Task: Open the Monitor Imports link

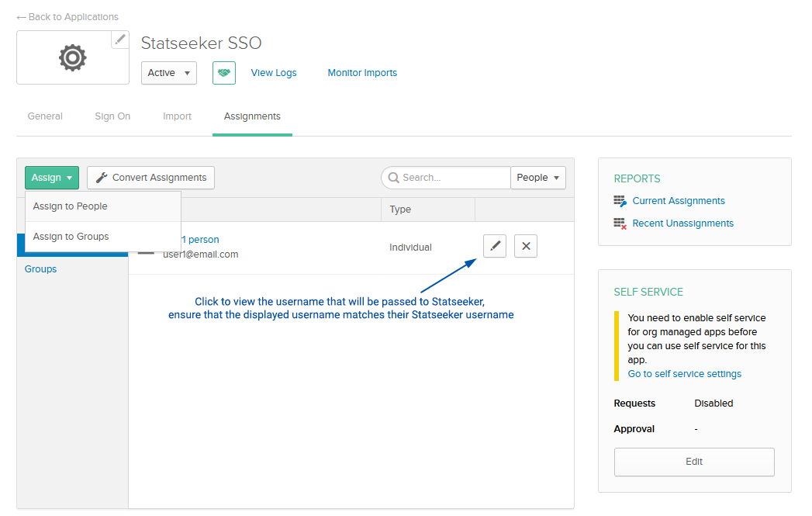Action: [x=362, y=73]
